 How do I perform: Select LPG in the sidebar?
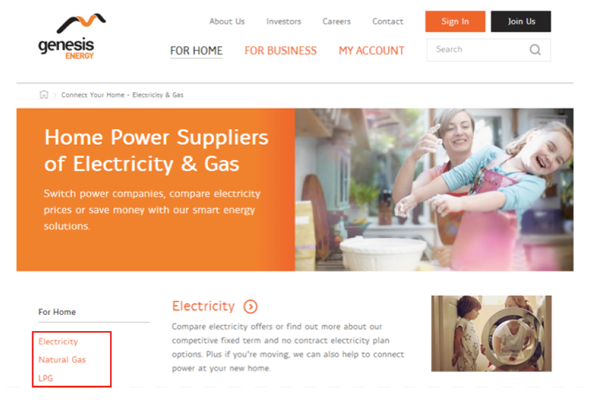46,378
